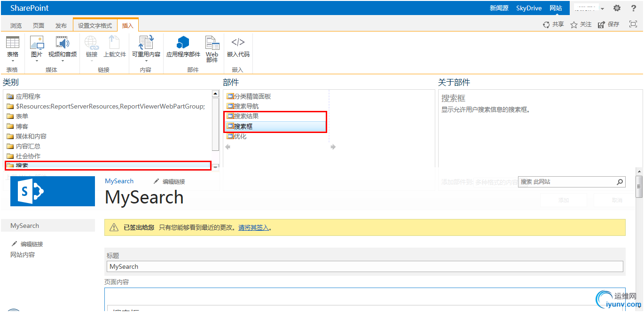Screen dimensions: 644x312
Task: Click the check it in link
Action: 253,227
